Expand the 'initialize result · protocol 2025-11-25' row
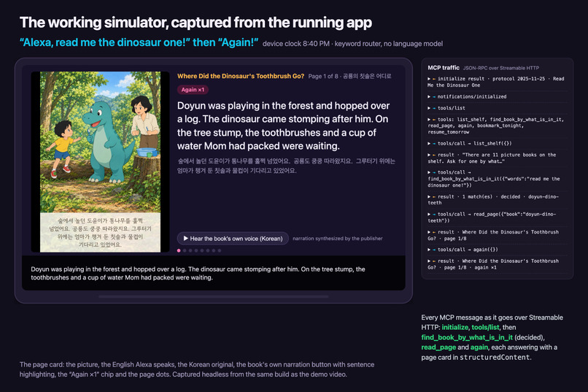This screenshot has width=588, height=392. [496, 82]
